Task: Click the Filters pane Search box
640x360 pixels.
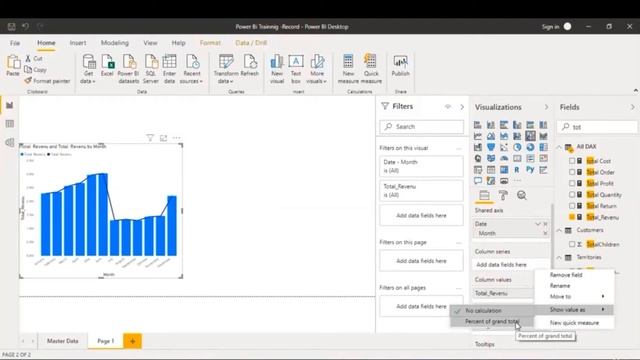Action: coord(422,127)
